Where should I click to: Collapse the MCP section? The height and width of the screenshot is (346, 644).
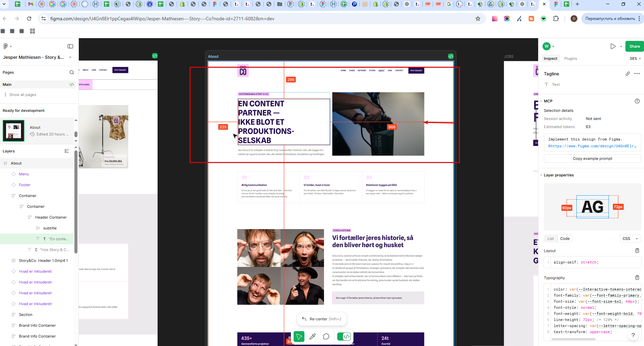(541, 101)
